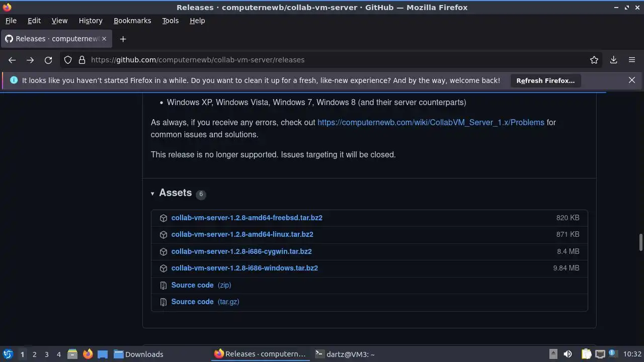644x362 pixels.
Task: Close the Releases browser tab
Action: coord(105,39)
